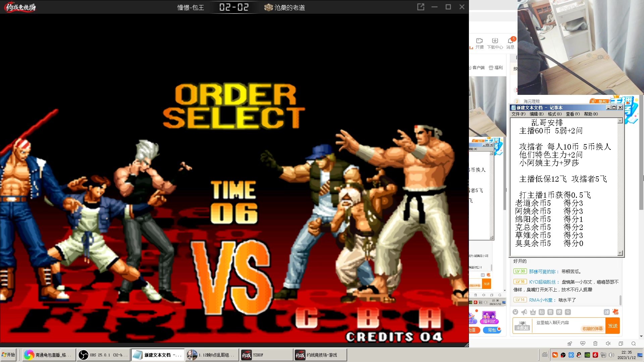This screenshot has width=644, height=362.
Task: Click the pop-out window icon below chat
Action: (x=621, y=344)
